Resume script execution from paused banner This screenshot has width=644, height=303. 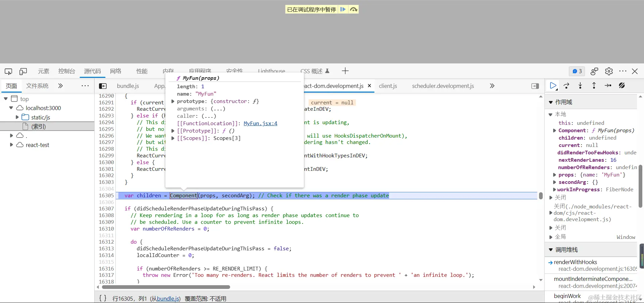(x=343, y=9)
